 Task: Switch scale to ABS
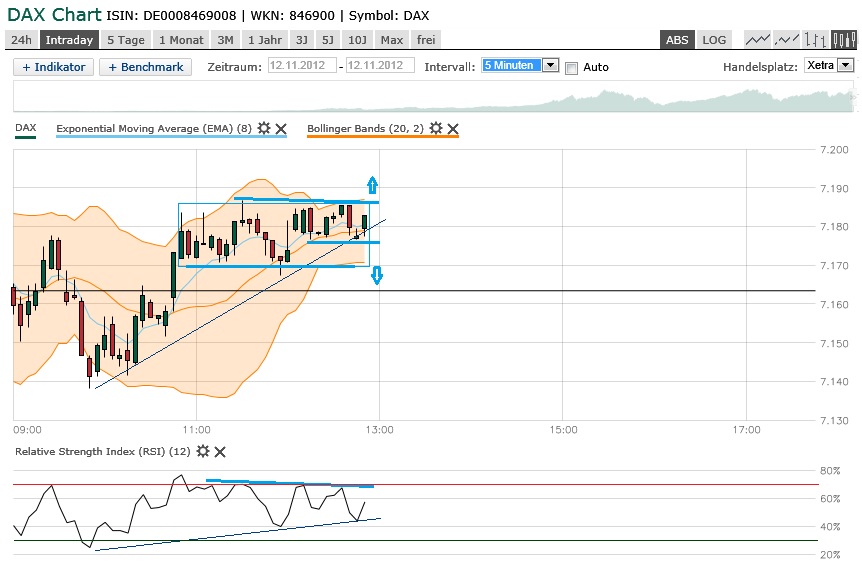coord(677,40)
